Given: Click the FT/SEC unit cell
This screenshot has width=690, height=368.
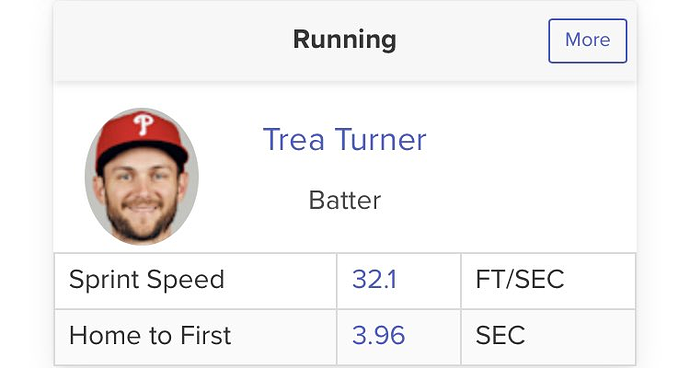Looking at the screenshot, I should tap(548, 281).
